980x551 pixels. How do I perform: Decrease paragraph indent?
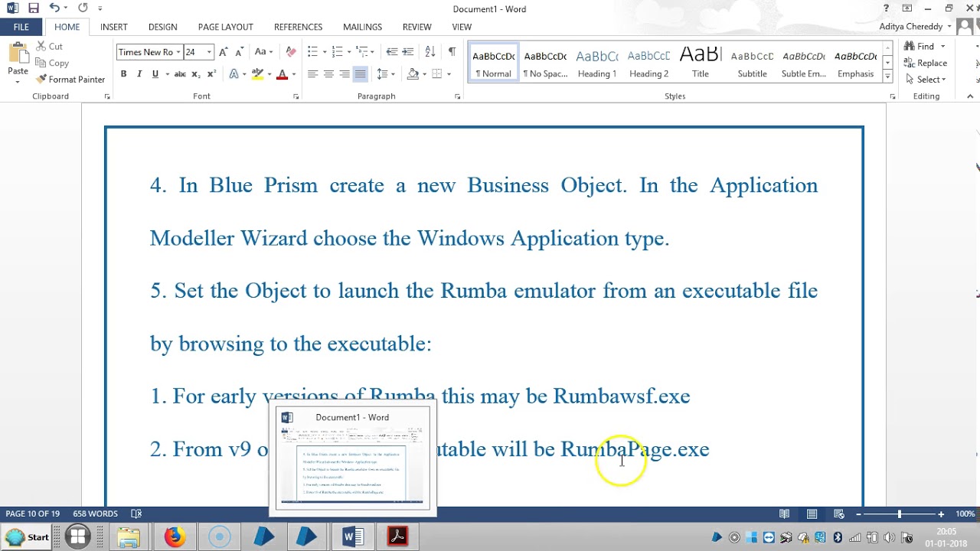tap(392, 52)
